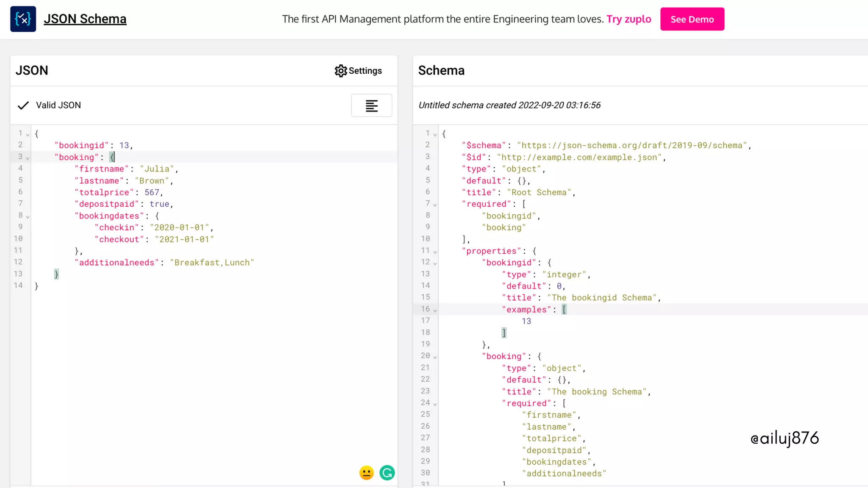Click on the additionalneeds value in JSON editor
The image size is (868, 488).
(x=212, y=263)
